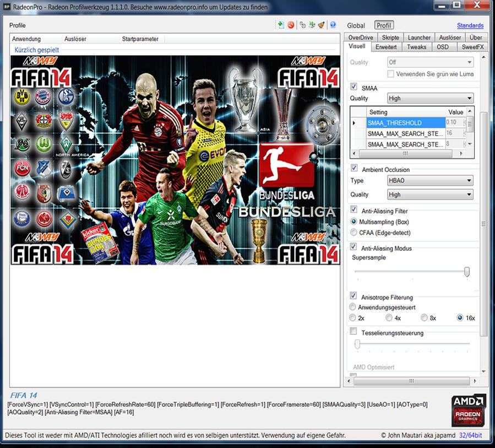Viewport: 495px width, 448px height.
Task: Click SMAA_THRESHOLD value stepper
Action: pyautogui.click(x=464, y=122)
